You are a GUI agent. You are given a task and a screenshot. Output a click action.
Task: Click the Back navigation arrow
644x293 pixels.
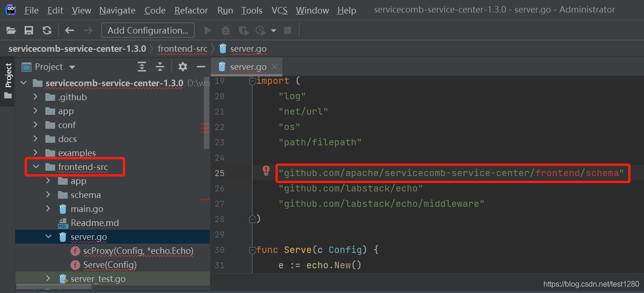point(70,30)
